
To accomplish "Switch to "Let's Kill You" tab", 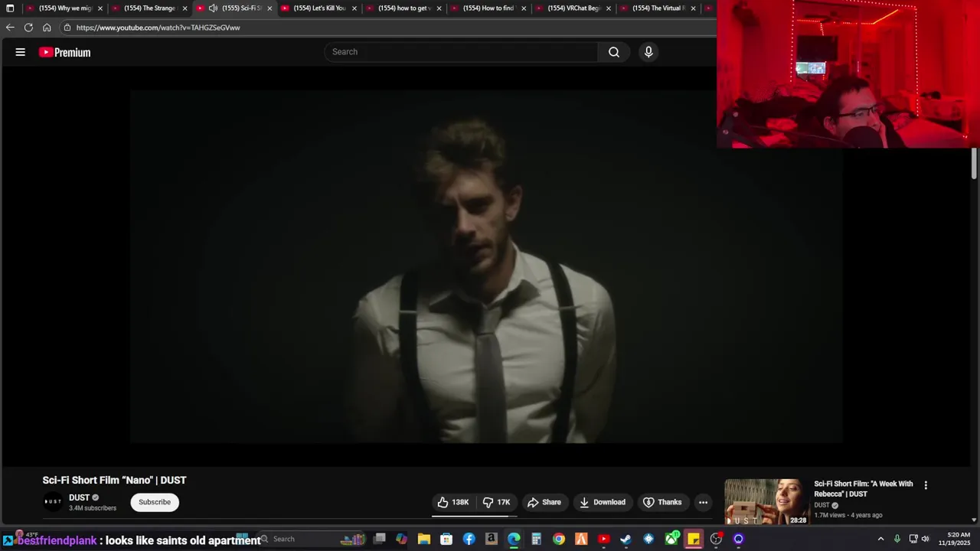I will point(320,8).
